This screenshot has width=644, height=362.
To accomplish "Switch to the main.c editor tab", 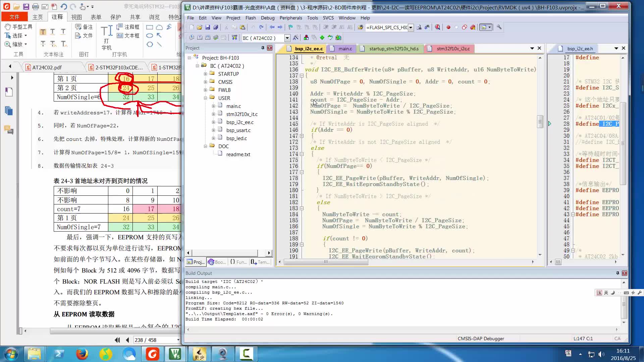I will (x=341, y=49).
